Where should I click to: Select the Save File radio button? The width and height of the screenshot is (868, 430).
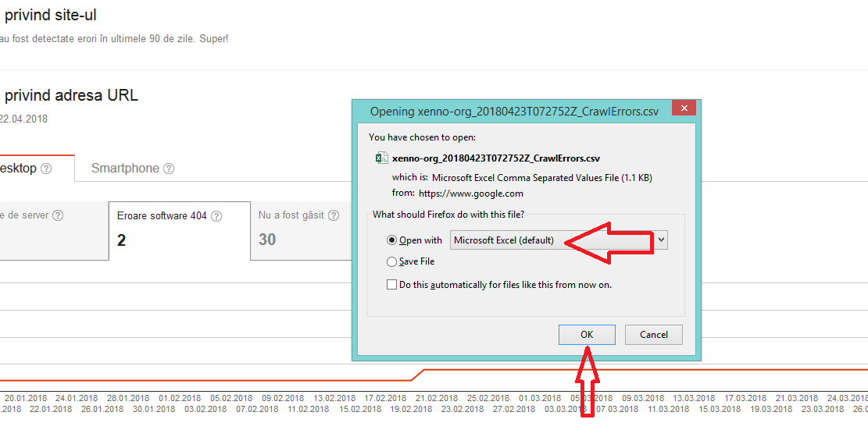point(392,261)
